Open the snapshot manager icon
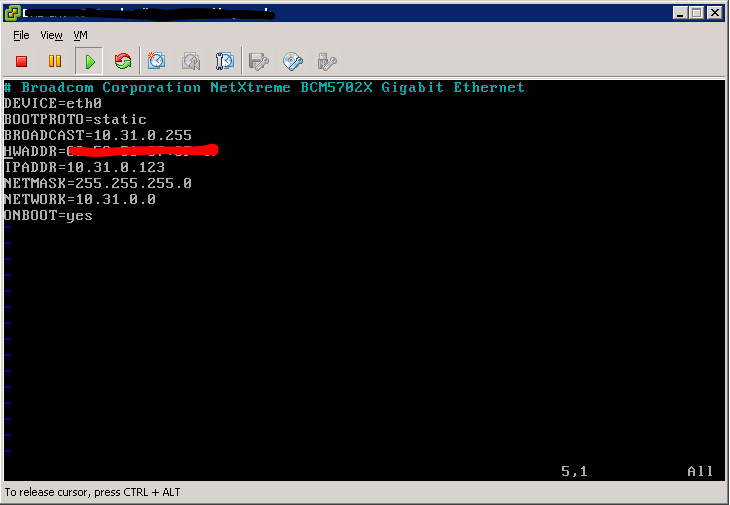 [x=225, y=61]
